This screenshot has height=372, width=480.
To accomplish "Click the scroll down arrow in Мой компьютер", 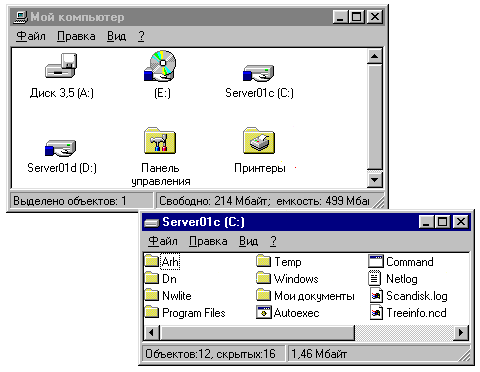I will coord(374,180).
